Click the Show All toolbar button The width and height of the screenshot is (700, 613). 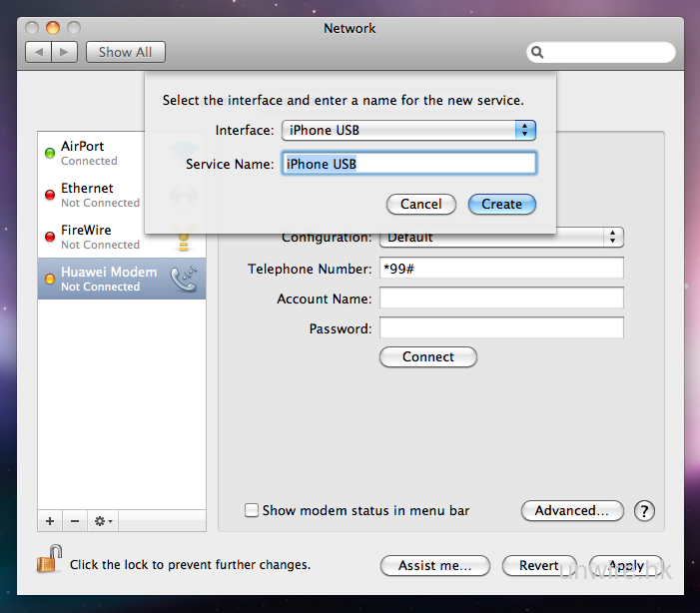tap(126, 52)
